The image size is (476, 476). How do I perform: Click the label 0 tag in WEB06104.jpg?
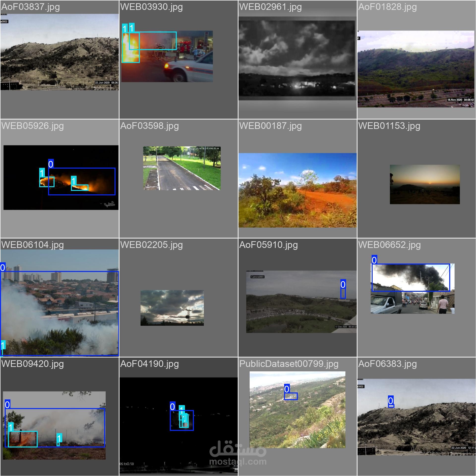[x=3, y=268]
